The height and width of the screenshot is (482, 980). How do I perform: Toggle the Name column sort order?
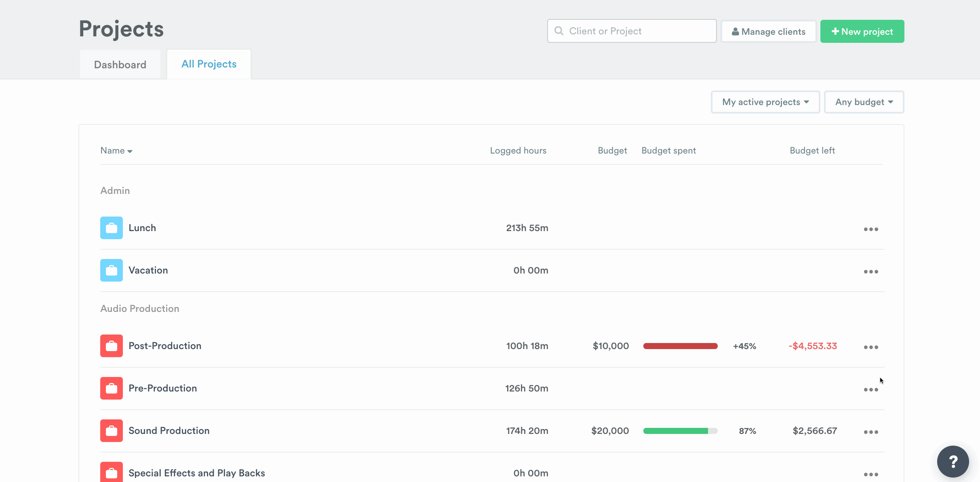tap(116, 150)
